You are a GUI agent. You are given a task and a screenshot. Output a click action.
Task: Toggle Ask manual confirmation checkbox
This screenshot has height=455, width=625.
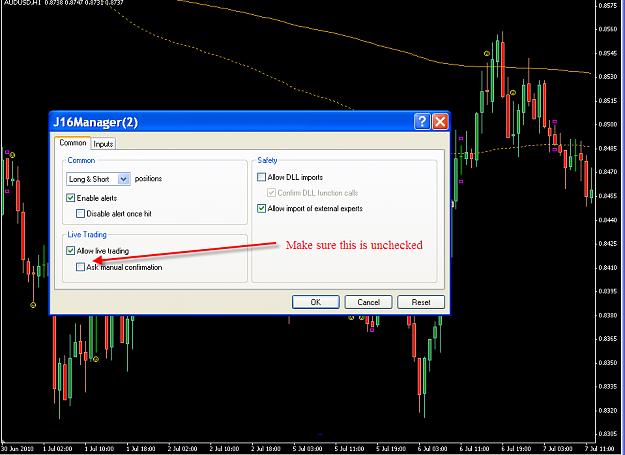81,267
